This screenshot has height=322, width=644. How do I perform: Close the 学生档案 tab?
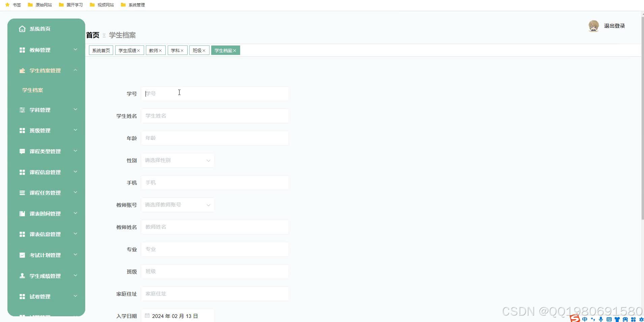(234, 51)
